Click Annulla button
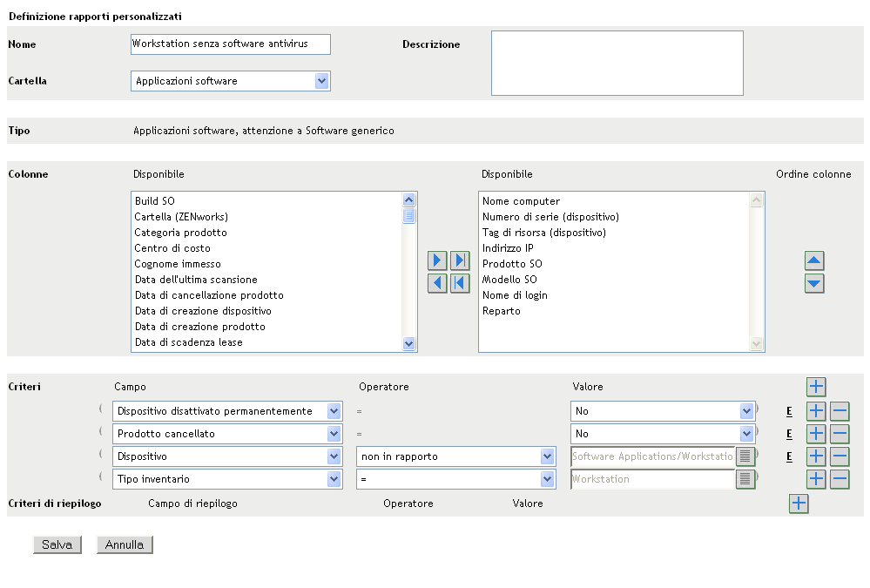The height and width of the screenshot is (588, 870). point(125,544)
